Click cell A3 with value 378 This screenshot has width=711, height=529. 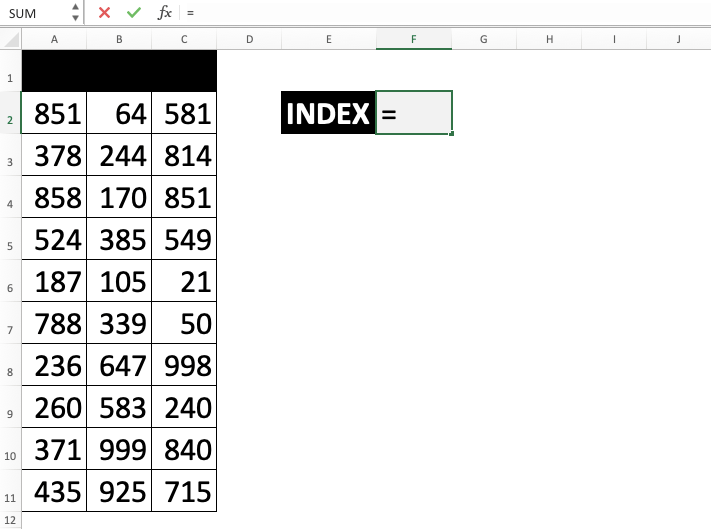tap(54, 155)
